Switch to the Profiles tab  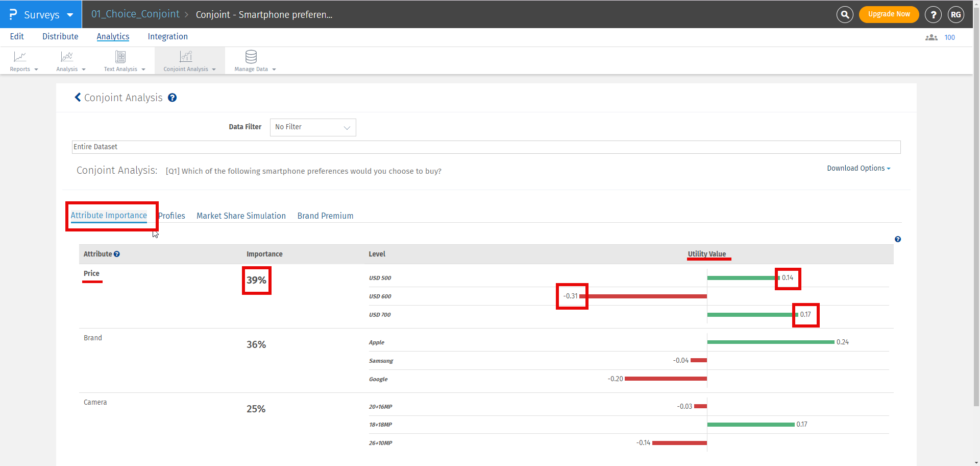171,216
